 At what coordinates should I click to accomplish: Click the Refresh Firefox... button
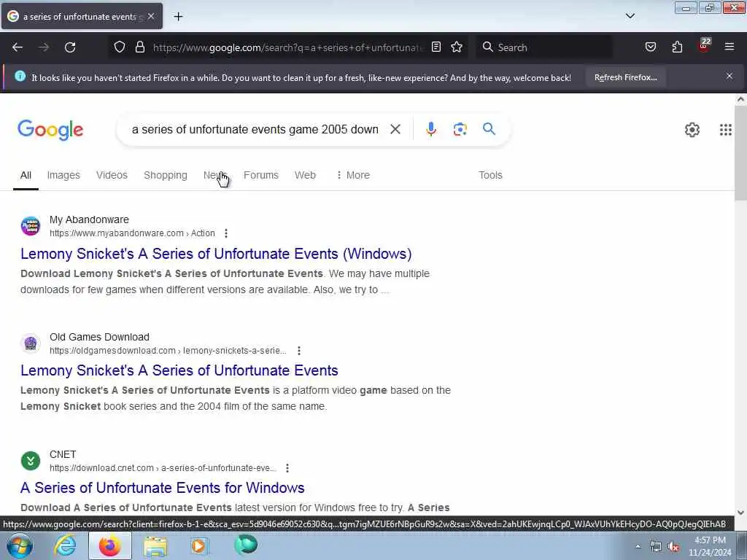[625, 77]
